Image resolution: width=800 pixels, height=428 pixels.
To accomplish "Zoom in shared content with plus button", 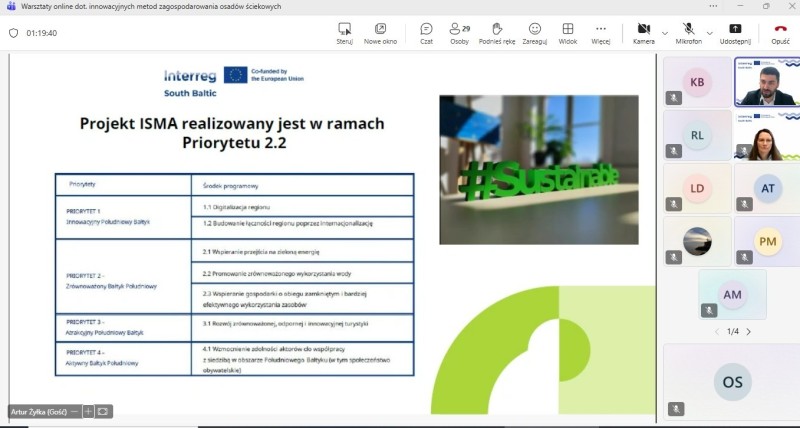I will coord(88,411).
